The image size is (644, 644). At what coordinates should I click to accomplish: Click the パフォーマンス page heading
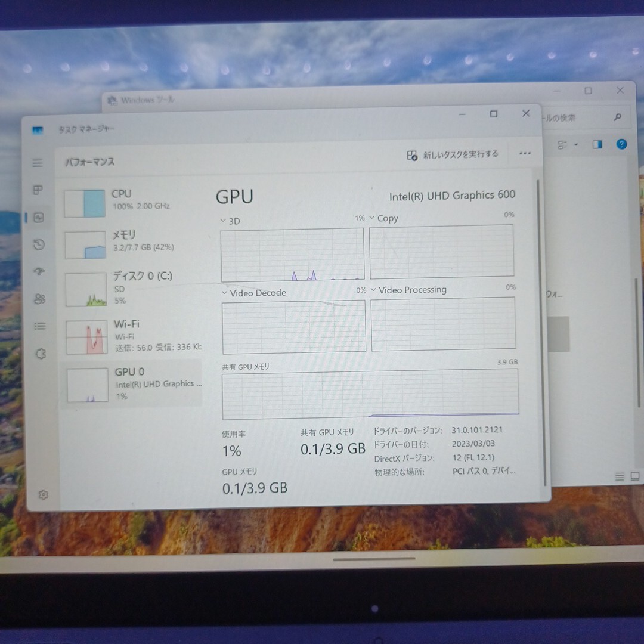click(89, 162)
